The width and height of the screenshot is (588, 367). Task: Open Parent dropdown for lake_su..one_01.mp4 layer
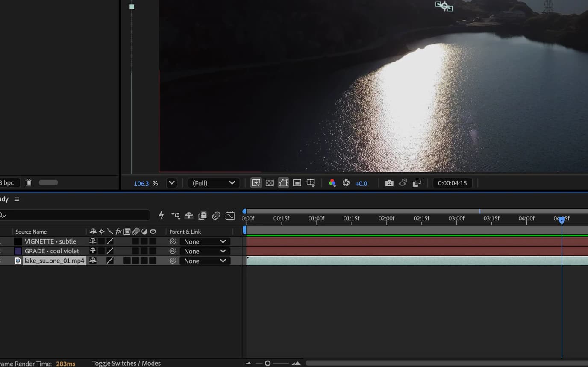pyautogui.click(x=205, y=261)
